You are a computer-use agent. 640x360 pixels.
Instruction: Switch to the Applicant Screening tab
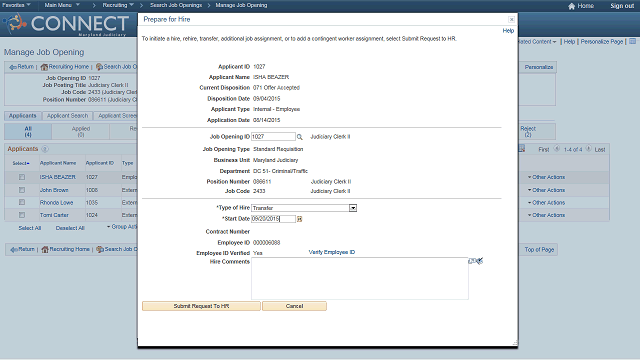pos(116,116)
